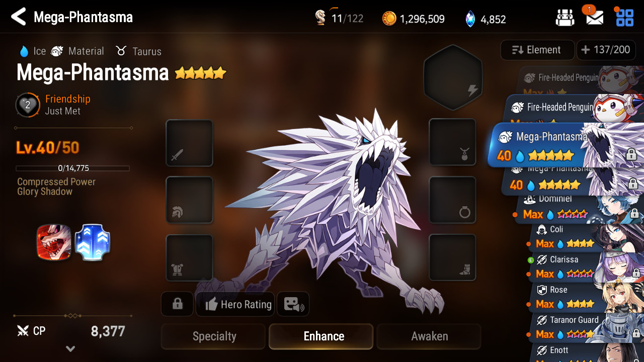Expand stats with chevron below CP
Image resolution: width=644 pixels, height=362 pixels.
(70, 348)
